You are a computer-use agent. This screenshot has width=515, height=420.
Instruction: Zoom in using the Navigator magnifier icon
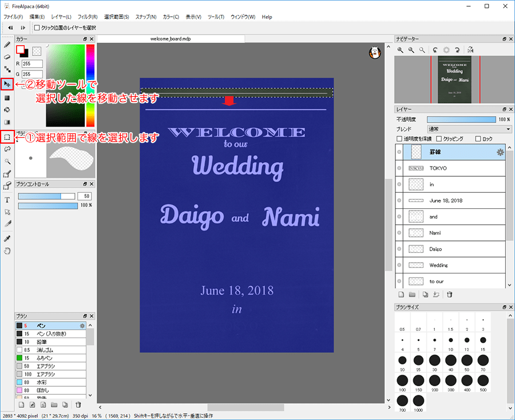pos(401,50)
